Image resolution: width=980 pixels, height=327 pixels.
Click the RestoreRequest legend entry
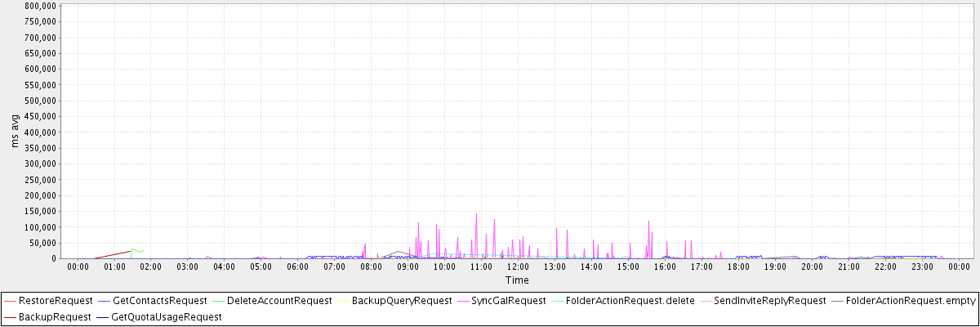(x=56, y=301)
